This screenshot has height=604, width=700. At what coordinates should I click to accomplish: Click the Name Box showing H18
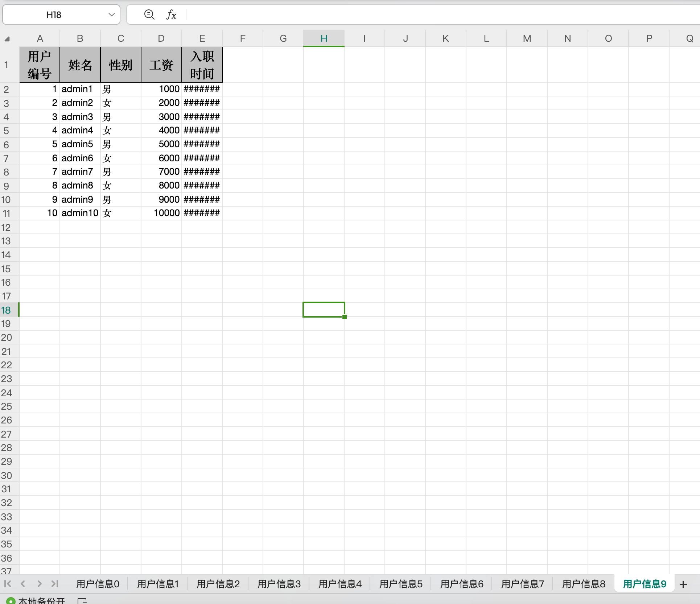coord(61,15)
